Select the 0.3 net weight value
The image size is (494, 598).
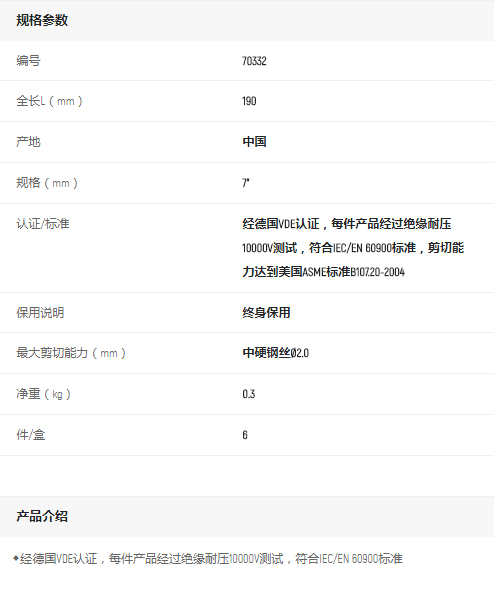[249, 394]
